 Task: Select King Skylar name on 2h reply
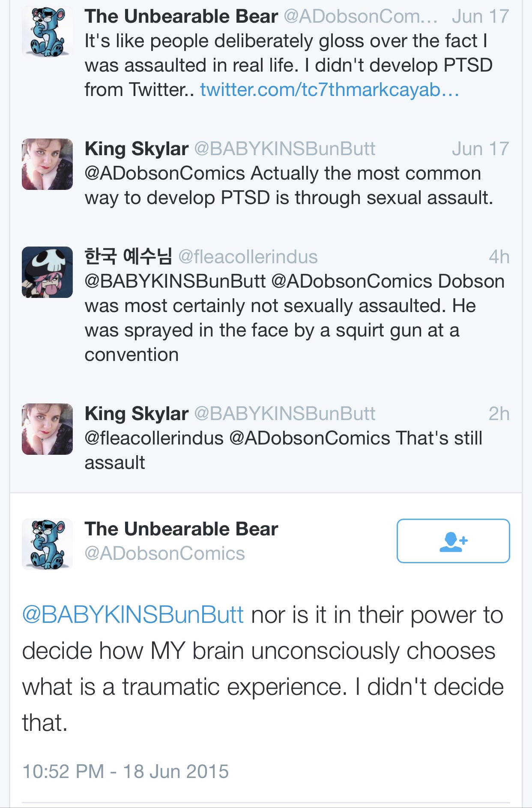point(136,414)
